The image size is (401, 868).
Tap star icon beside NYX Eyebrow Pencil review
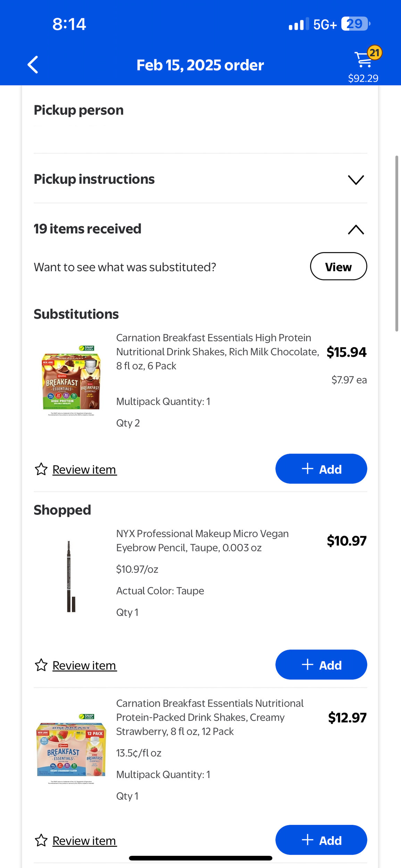tap(41, 665)
